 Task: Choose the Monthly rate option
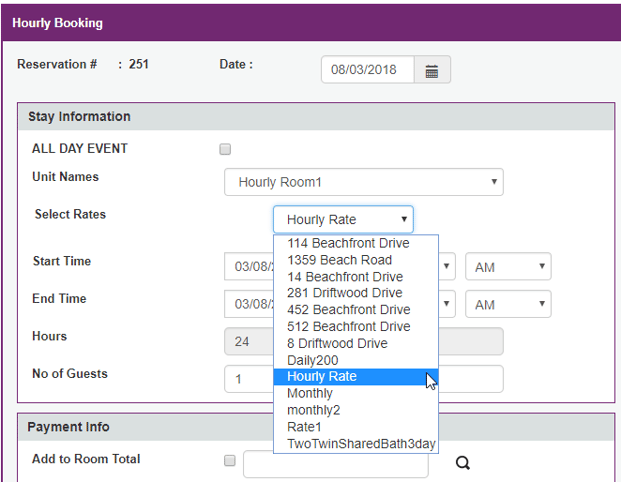pos(310,394)
